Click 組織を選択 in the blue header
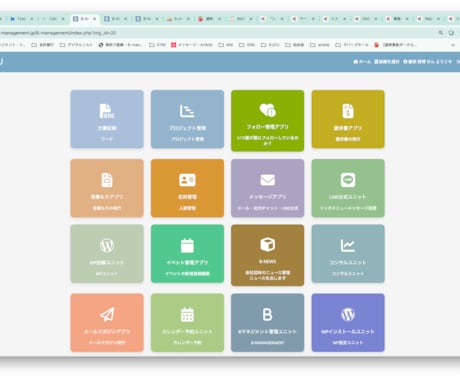This screenshot has width=460, height=380. pos(387,62)
